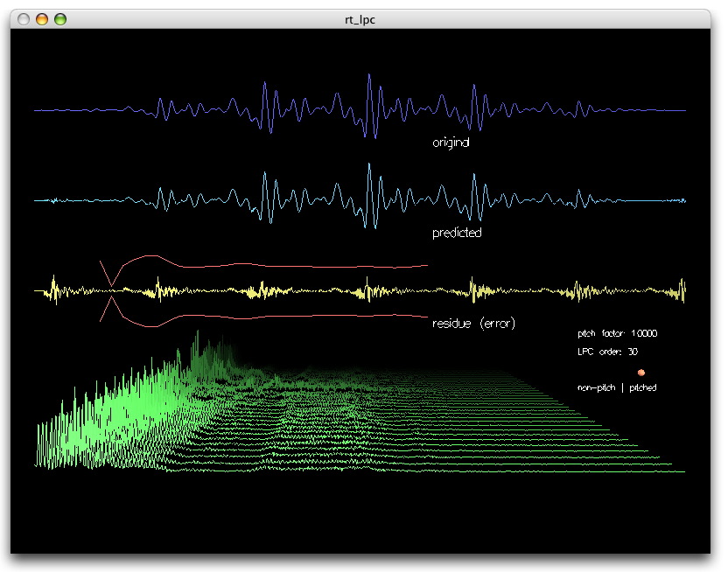The height and width of the screenshot is (572, 728).
Task: Select the "pitched" label
Action: point(643,387)
